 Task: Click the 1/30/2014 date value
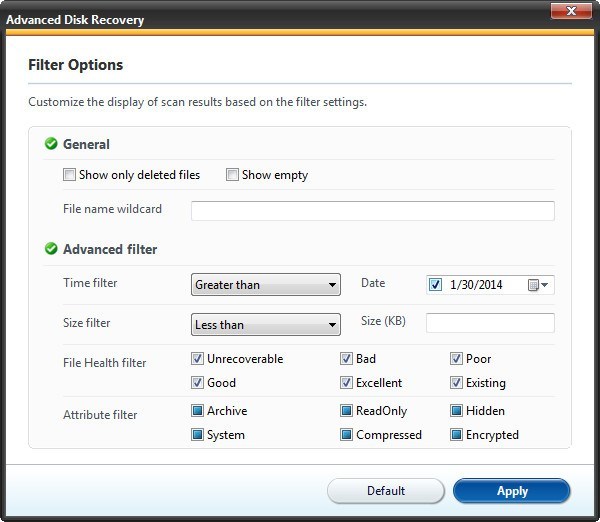476,285
